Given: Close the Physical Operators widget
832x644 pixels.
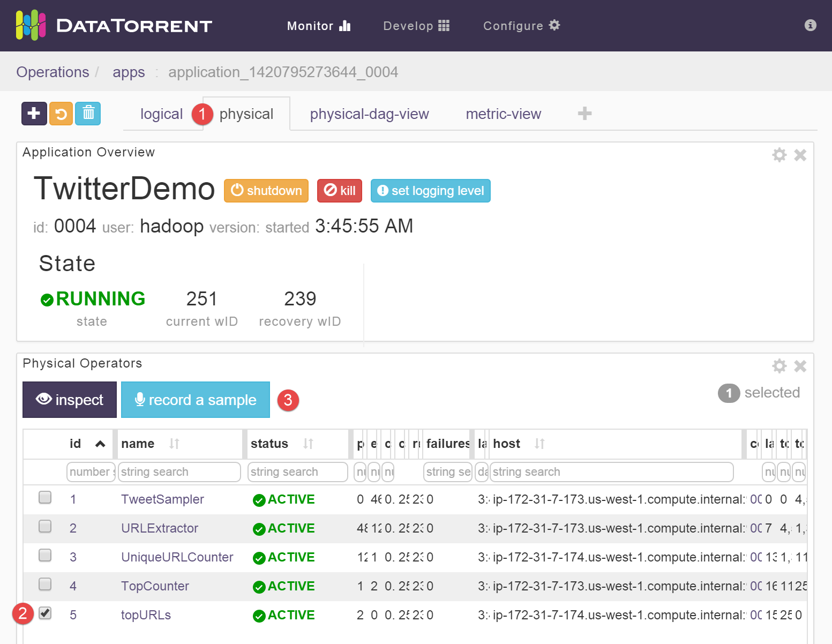Looking at the screenshot, I should tap(800, 366).
